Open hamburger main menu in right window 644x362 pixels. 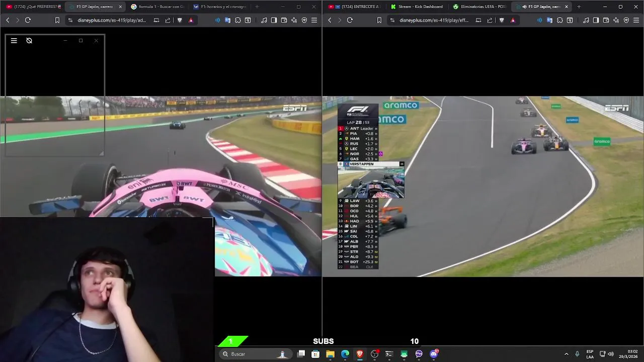coord(636,20)
